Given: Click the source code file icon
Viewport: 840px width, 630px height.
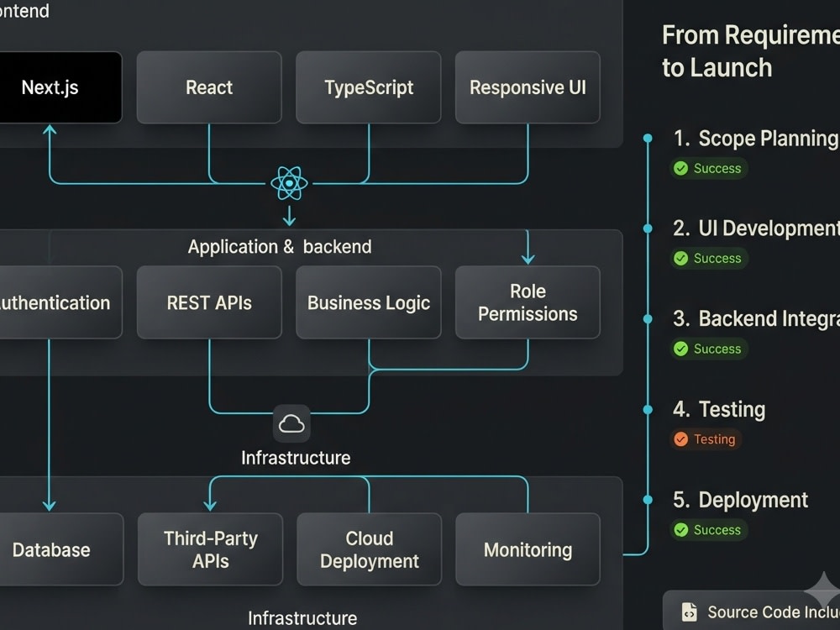Looking at the screenshot, I should (689, 612).
